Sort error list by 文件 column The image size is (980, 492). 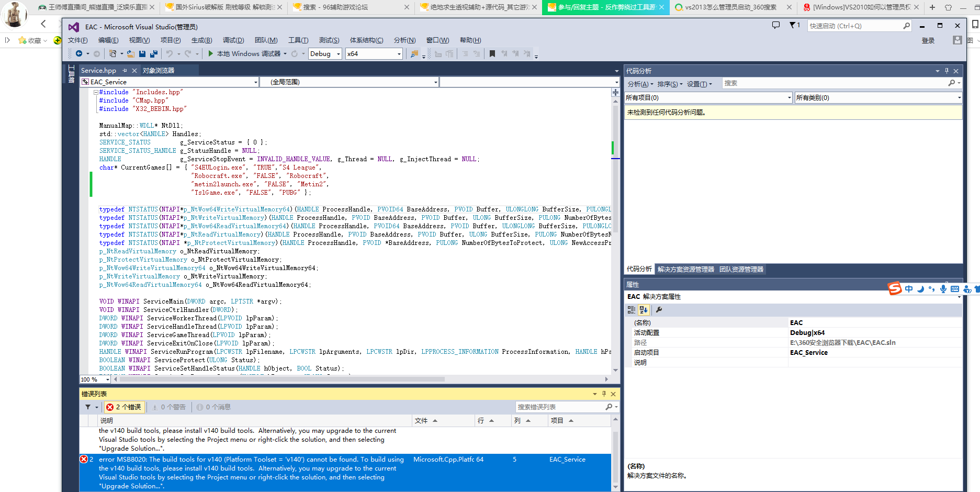point(421,421)
